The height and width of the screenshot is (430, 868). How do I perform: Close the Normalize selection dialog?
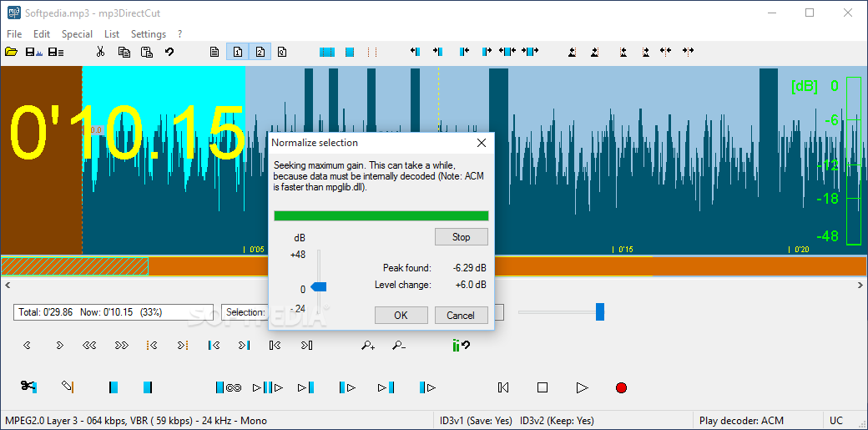click(x=482, y=143)
